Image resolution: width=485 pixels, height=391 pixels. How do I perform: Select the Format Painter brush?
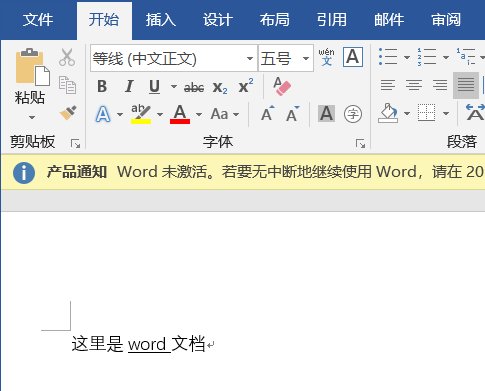(68, 113)
